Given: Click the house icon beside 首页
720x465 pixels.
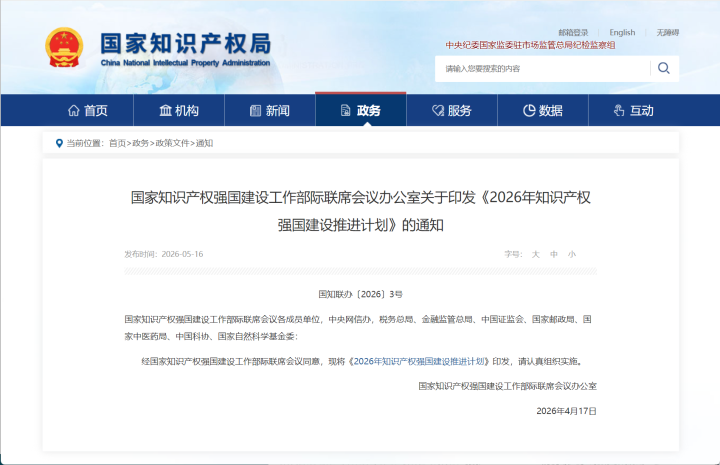Looking at the screenshot, I should [x=73, y=111].
